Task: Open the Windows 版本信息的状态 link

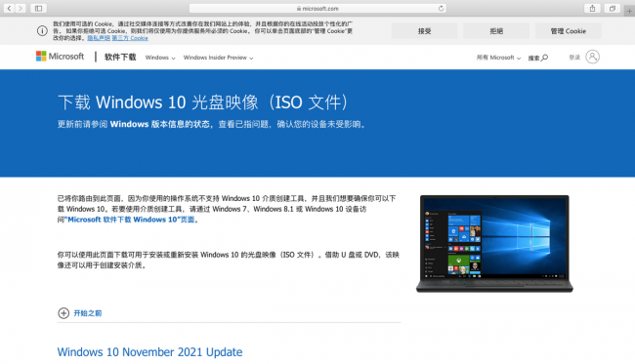Action: 160,124
